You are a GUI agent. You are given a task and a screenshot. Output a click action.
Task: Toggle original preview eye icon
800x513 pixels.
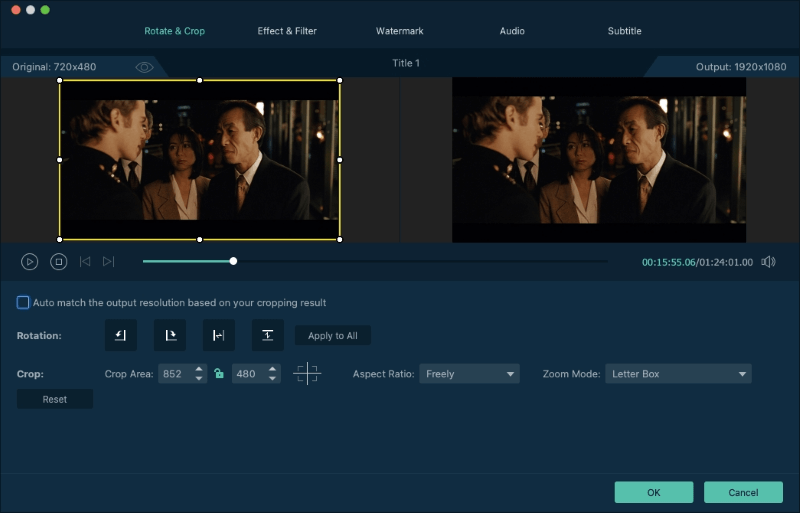tap(144, 67)
